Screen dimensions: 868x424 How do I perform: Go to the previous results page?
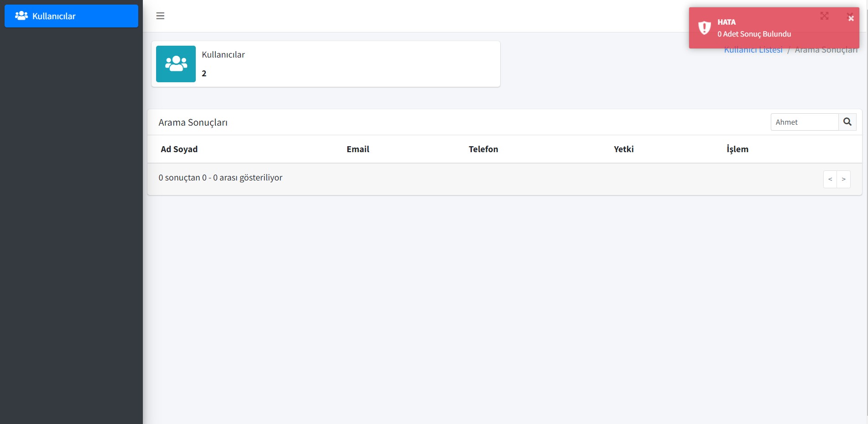tap(831, 179)
